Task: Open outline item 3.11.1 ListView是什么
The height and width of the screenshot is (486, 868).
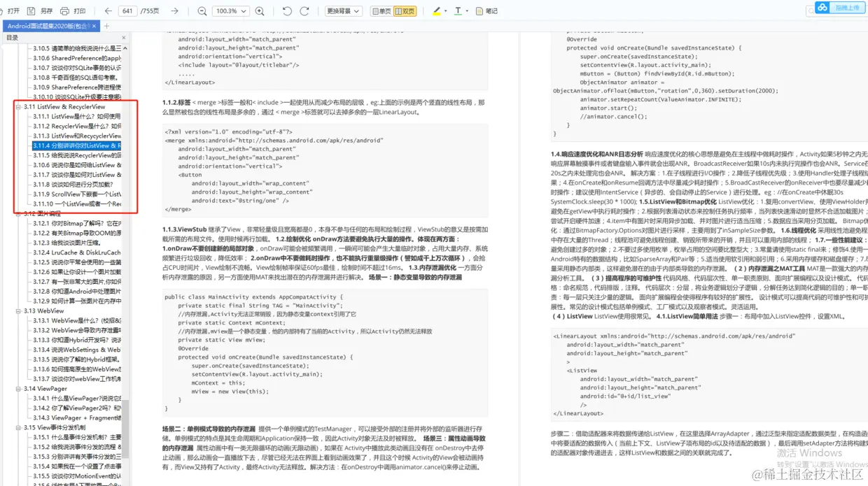Action: pos(76,116)
